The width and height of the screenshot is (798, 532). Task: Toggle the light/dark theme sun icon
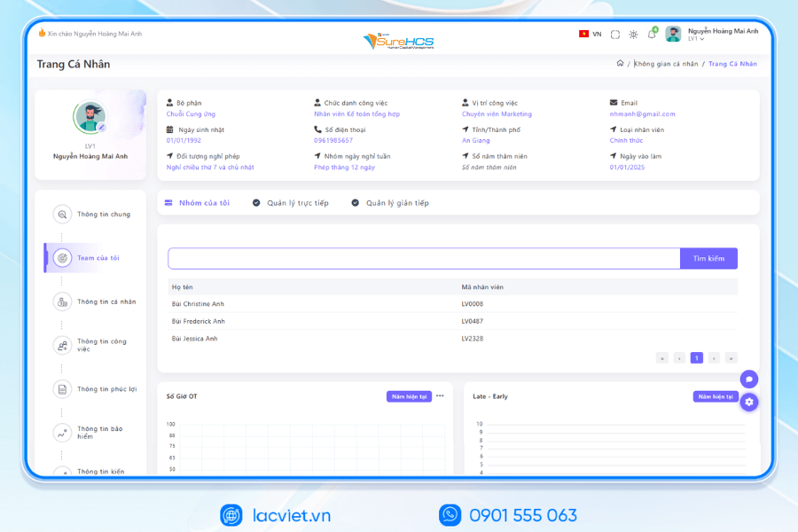point(633,35)
